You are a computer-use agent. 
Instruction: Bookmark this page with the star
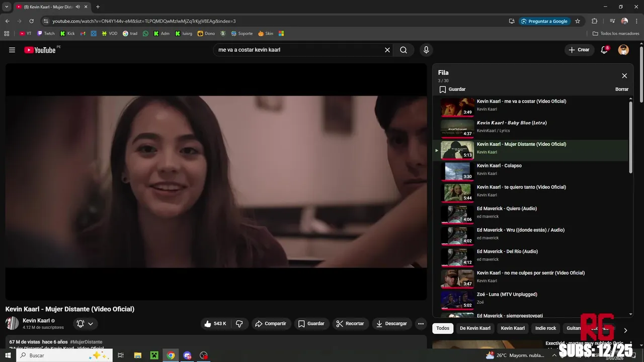pos(578,21)
